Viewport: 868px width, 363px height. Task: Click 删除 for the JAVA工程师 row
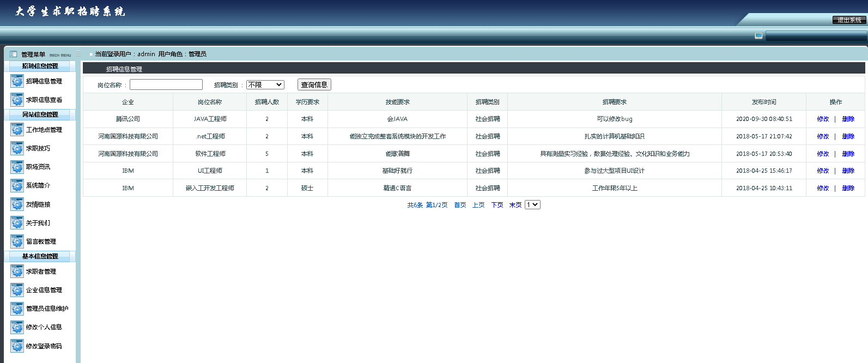coord(848,119)
